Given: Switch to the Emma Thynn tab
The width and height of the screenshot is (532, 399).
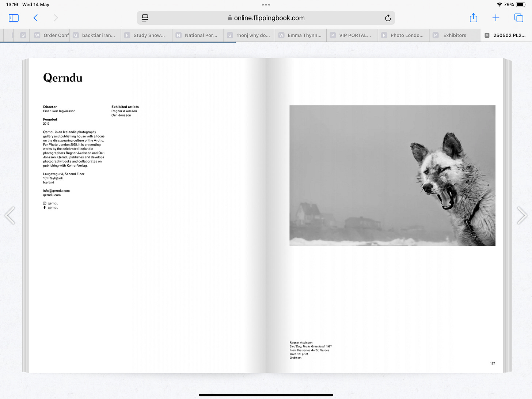Looking at the screenshot, I should 301,35.
